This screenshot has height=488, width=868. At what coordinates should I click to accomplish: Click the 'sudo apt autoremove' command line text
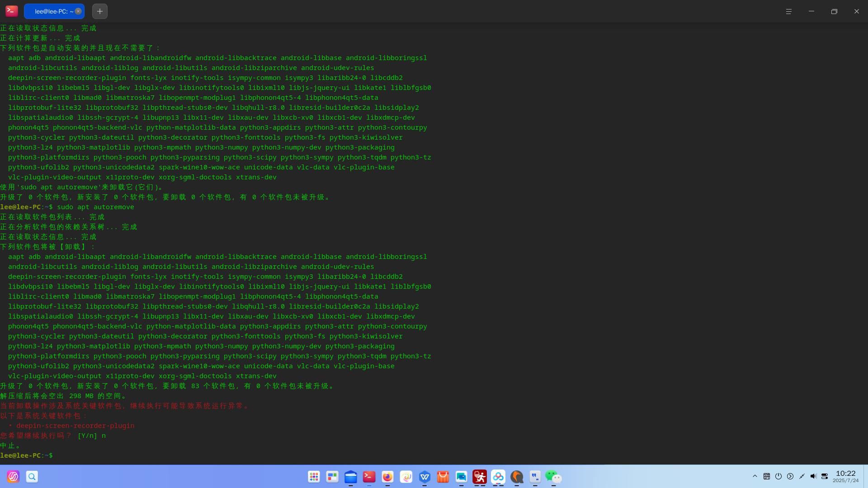point(95,207)
